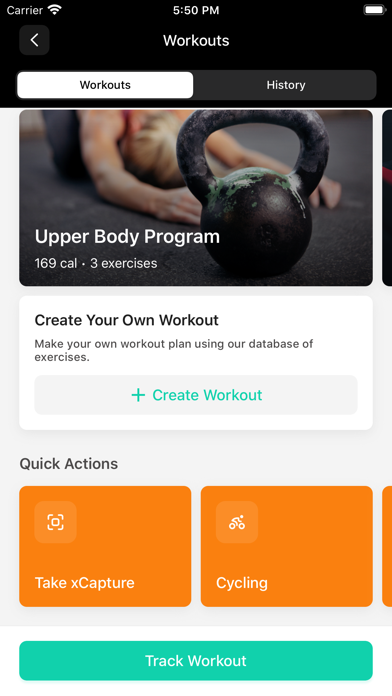Click the Create Workout button
Screen dimensions: 392x696
click(196, 395)
